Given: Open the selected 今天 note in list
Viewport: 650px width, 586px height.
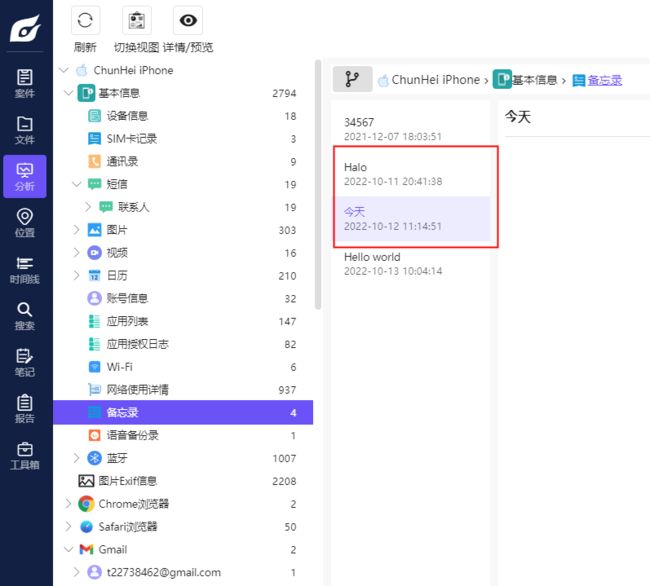Looking at the screenshot, I should pyautogui.click(x=412, y=218).
